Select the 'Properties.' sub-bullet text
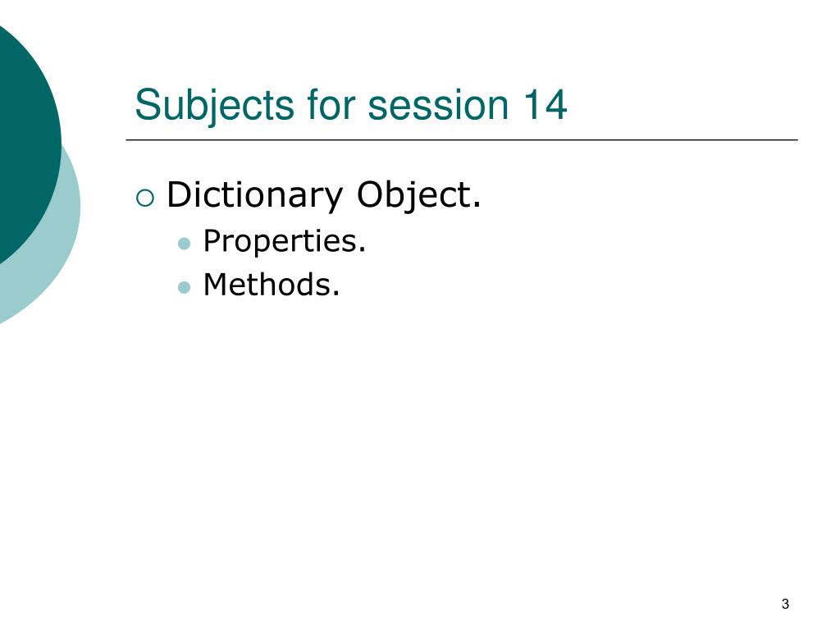 coord(285,242)
